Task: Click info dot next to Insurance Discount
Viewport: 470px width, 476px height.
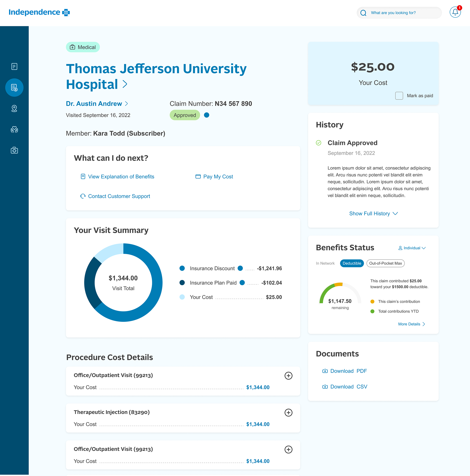Action: 240,268
